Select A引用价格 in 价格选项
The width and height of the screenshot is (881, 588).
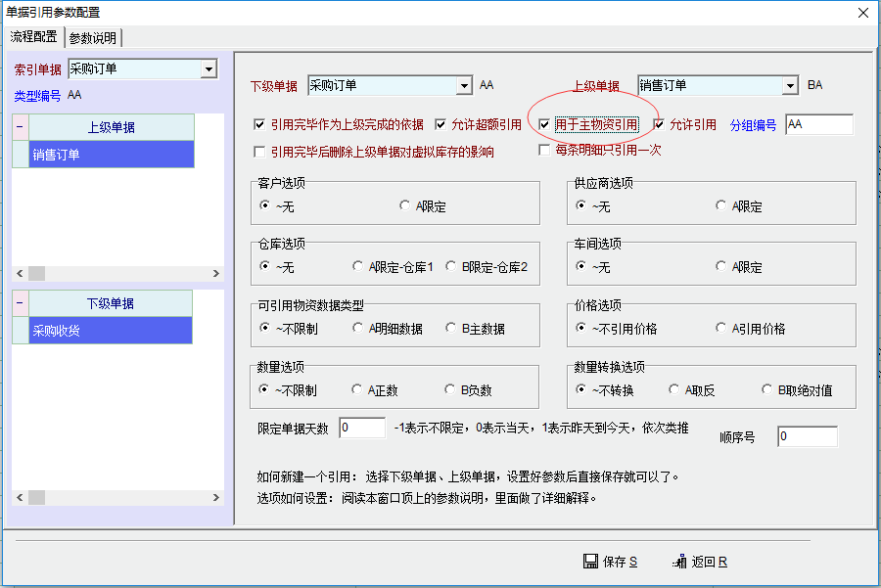(721, 329)
